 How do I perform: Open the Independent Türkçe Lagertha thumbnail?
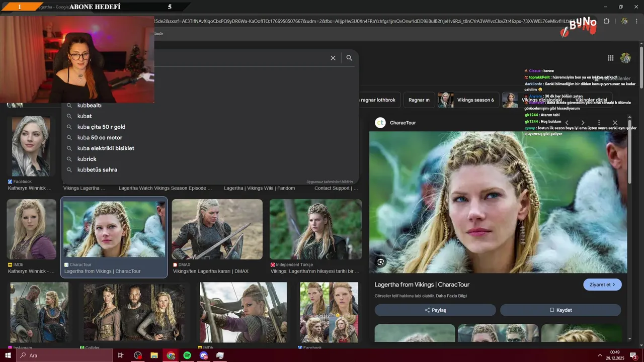click(315, 229)
